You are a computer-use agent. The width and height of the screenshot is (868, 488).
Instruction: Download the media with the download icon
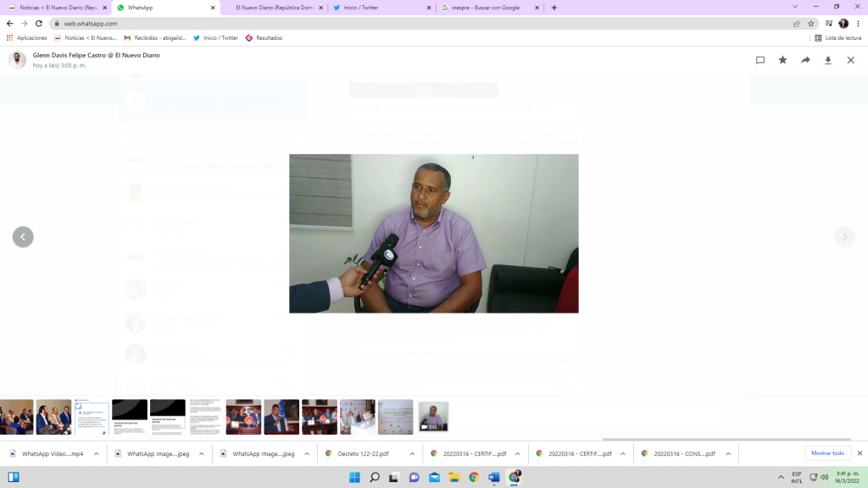point(828,60)
